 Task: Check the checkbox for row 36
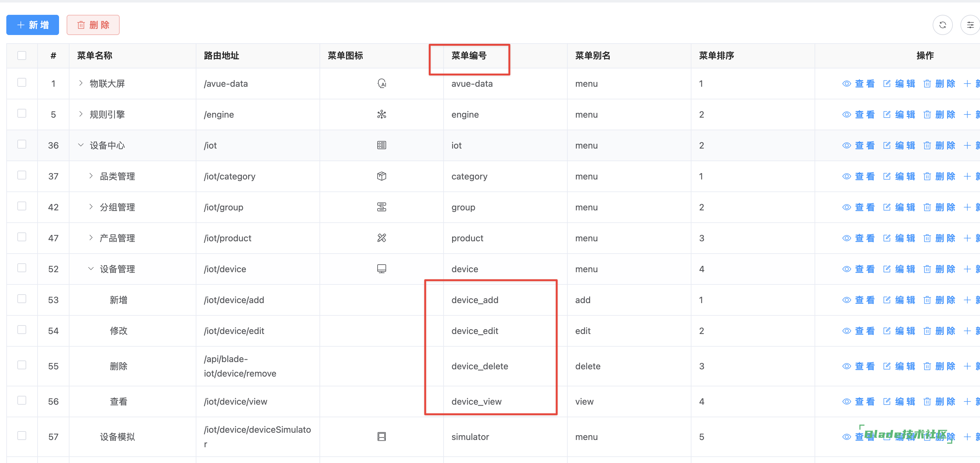click(22, 144)
